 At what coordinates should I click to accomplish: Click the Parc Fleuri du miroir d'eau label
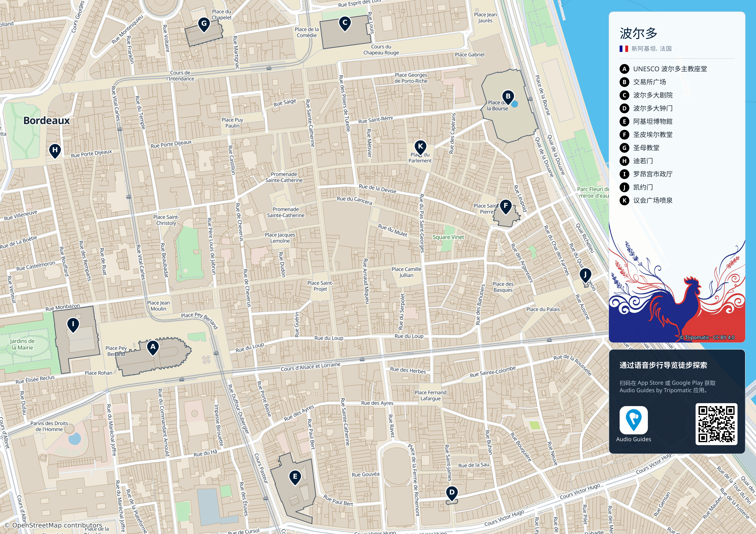click(x=593, y=192)
